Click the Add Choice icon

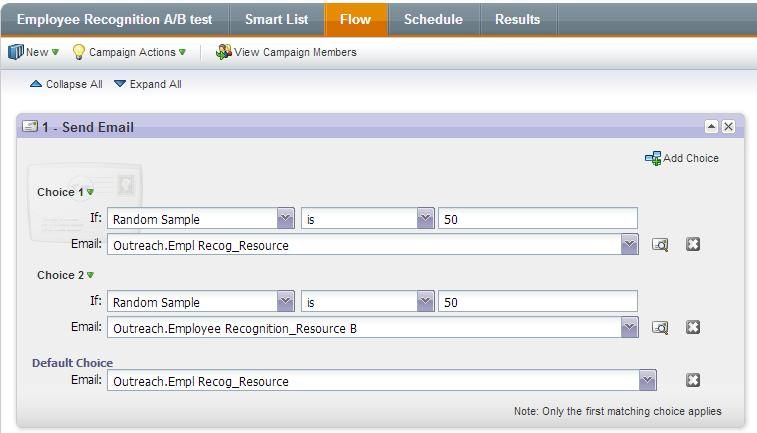(652, 158)
